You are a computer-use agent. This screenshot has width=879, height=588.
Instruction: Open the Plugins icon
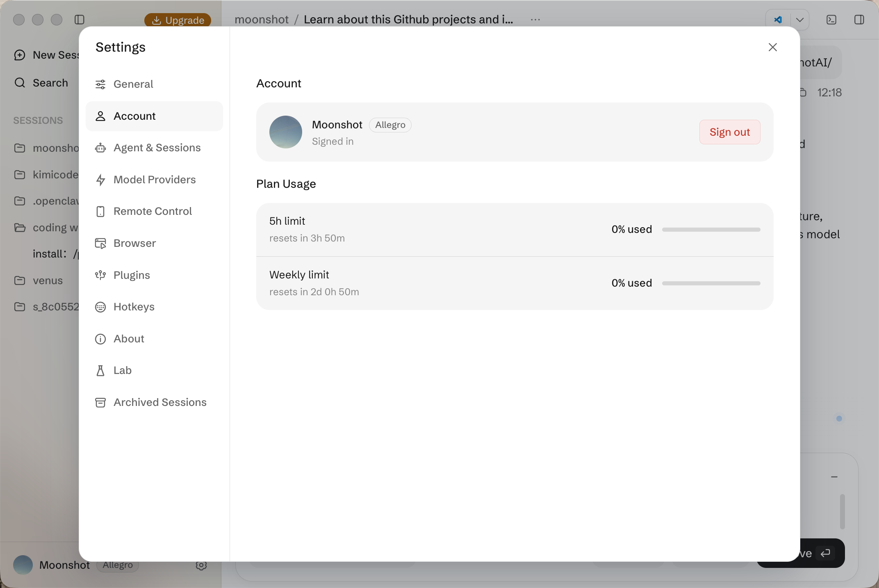100,275
